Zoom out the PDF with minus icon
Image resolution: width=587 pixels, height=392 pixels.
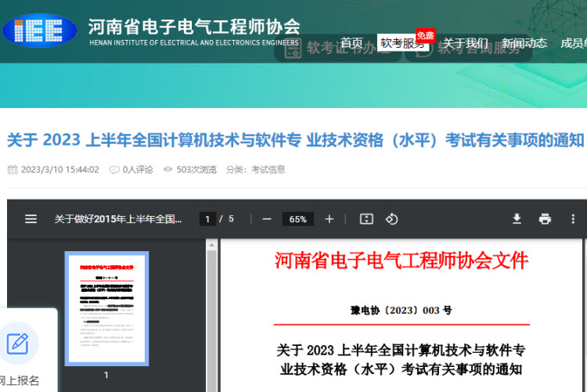267,219
